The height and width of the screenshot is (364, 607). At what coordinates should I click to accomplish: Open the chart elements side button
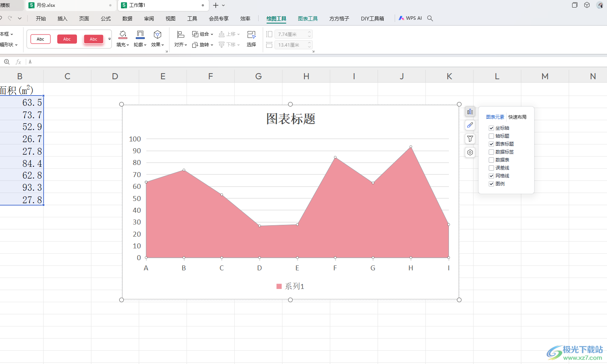[470, 111]
